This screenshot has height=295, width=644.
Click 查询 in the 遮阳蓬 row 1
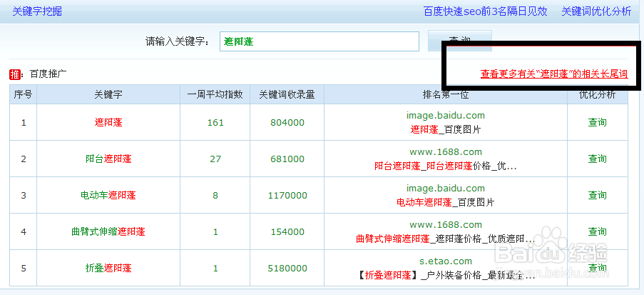597,122
